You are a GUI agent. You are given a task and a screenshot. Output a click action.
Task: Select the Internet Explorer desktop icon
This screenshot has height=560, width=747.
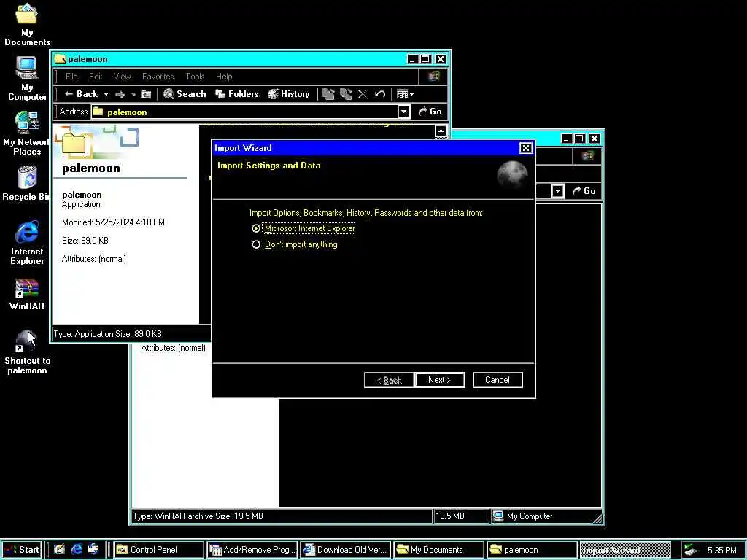point(27,243)
